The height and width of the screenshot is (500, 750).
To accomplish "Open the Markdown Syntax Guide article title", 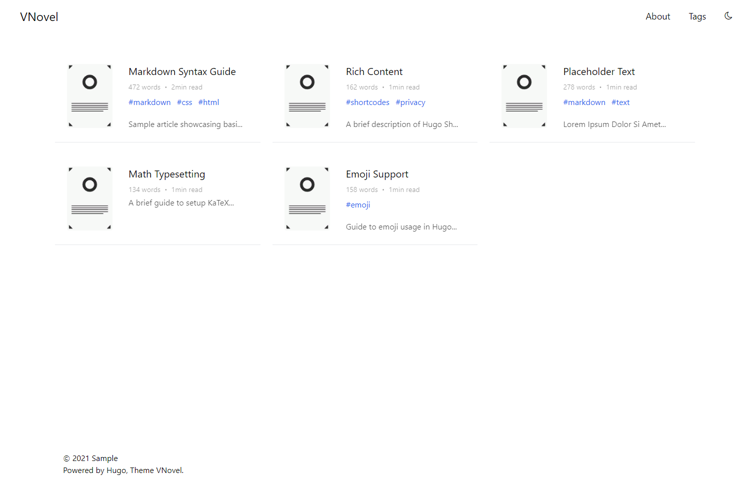I will tap(182, 72).
